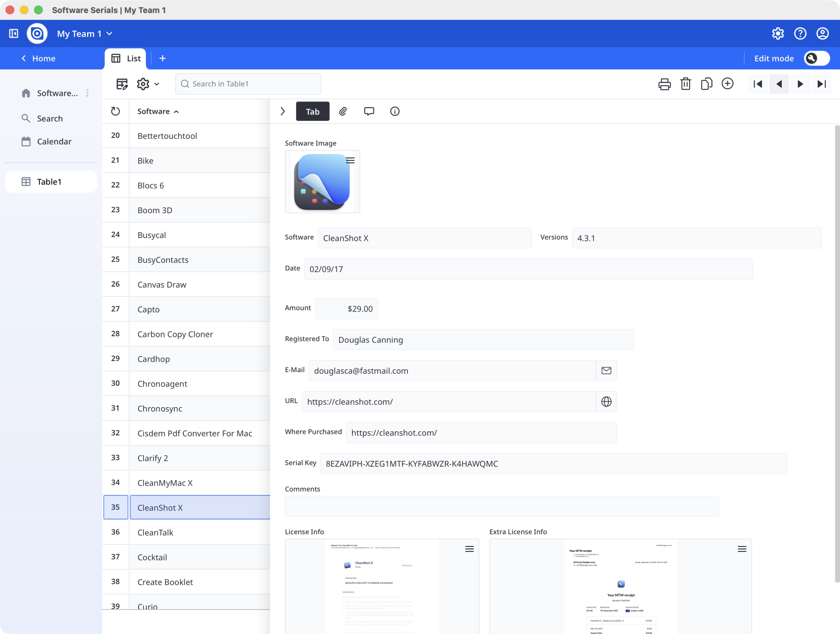
Task: Delete record with trash icon
Action: 685,84
